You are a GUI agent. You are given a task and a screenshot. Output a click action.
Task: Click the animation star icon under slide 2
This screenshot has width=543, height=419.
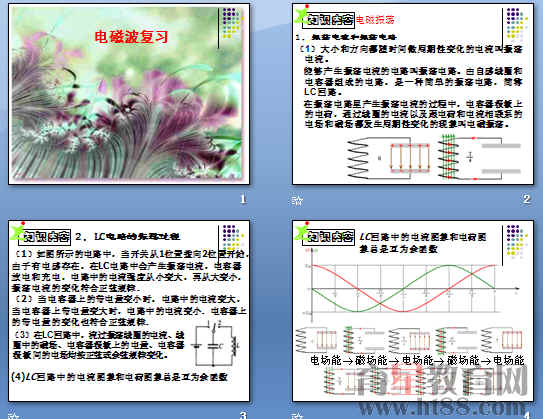click(x=297, y=200)
